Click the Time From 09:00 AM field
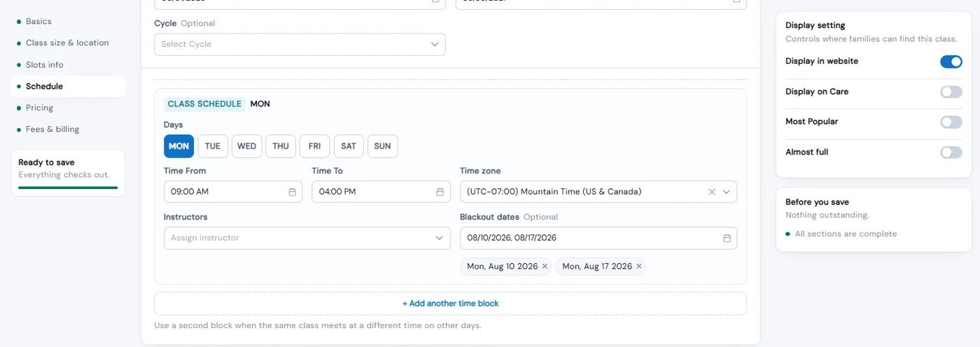The width and height of the screenshot is (980, 347). click(233, 192)
